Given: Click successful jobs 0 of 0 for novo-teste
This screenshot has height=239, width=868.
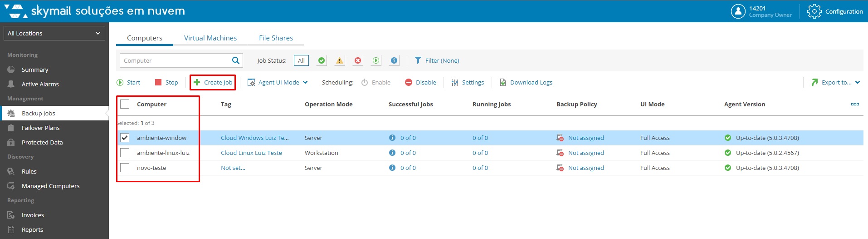Looking at the screenshot, I should 408,168.
